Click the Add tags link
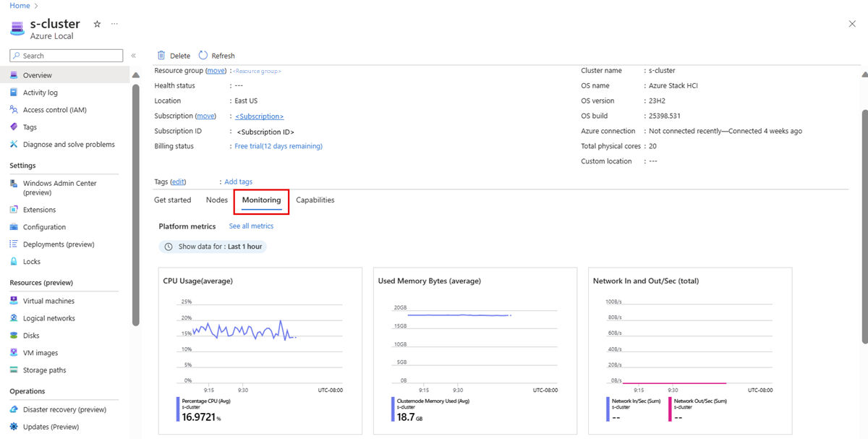Viewport: 868px width, 439px height. [x=238, y=182]
